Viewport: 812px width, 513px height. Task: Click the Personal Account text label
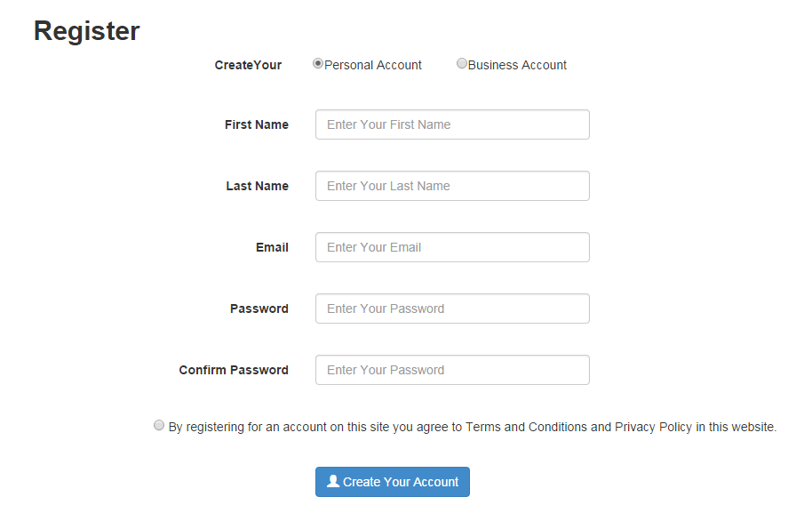click(x=372, y=64)
